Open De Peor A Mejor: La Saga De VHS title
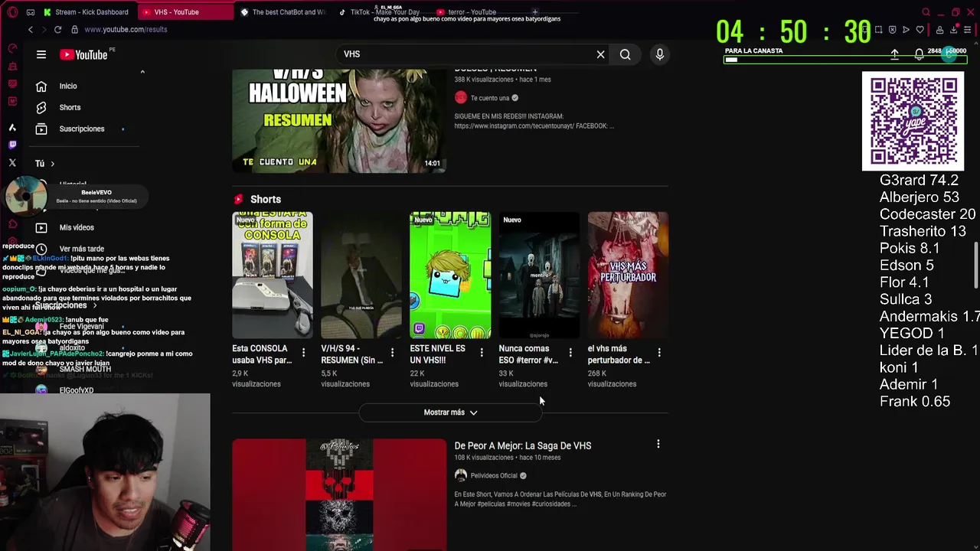Viewport: 980px width, 551px height. tap(523, 445)
